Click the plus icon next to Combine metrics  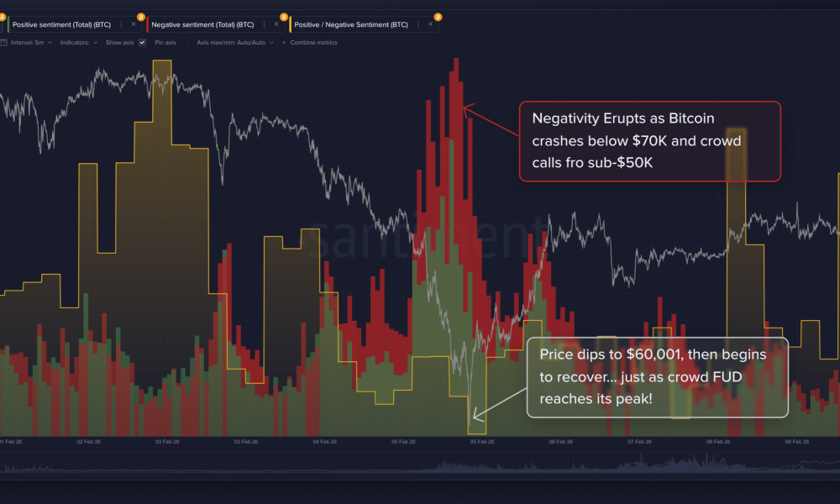point(285,43)
